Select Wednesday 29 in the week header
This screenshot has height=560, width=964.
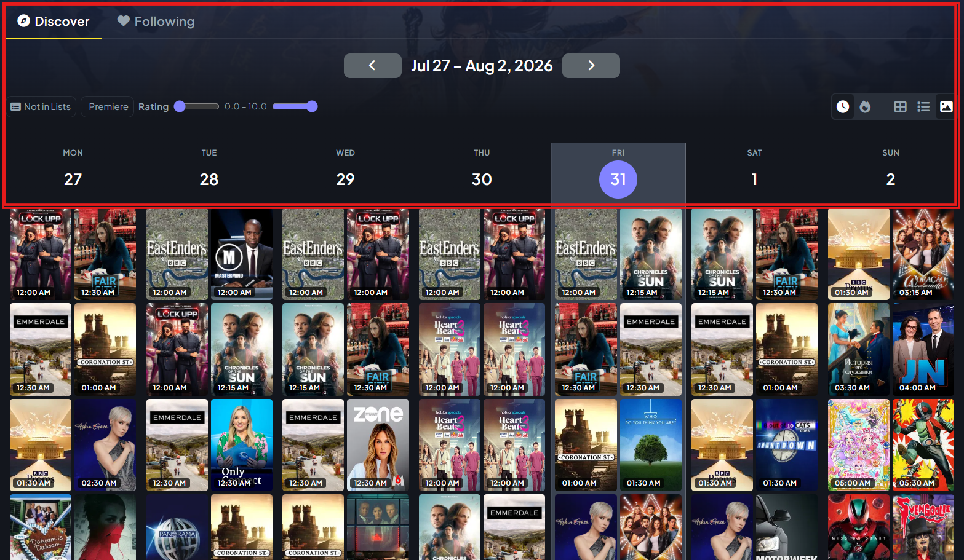tap(346, 173)
